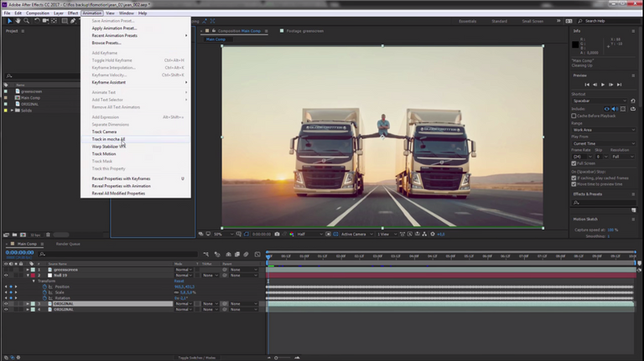Toggle frame blending switch in timeline header
The width and height of the screenshot is (644, 361).
(x=237, y=255)
